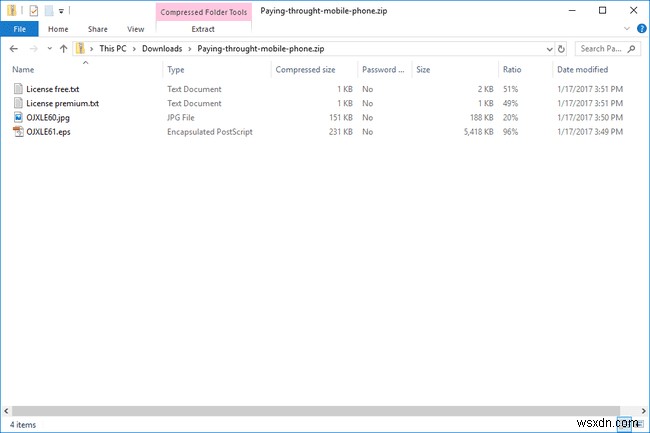Select the License free.txt file icon
This screenshot has height=433, width=650.
[x=18, y=89]
